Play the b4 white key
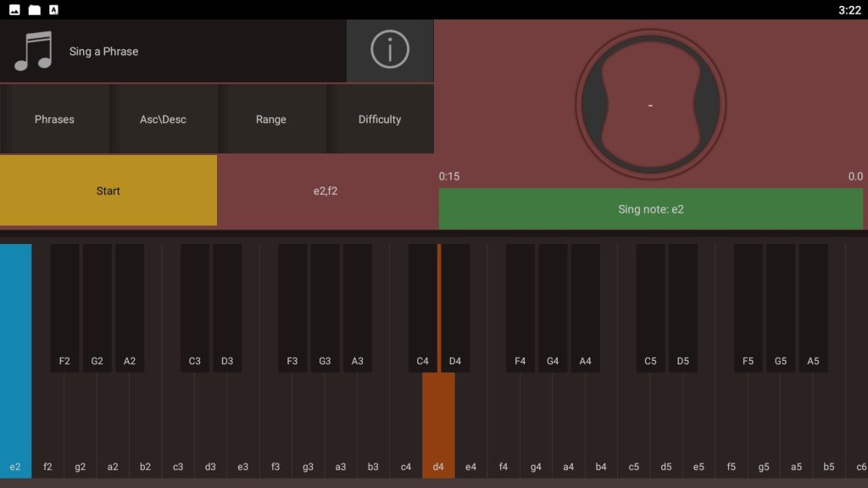Screen dimensions: 868x488 pos(601,425)
